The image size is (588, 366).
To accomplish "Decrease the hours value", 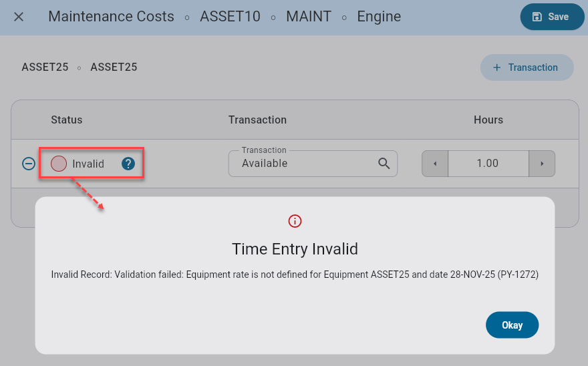I will [435, 164].
